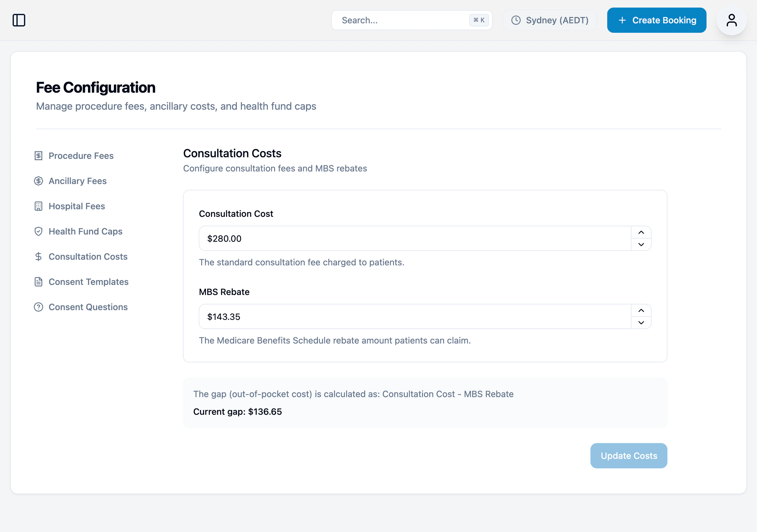Switch to the Consent Templates section
757x532 pixels.
[88, 282]
